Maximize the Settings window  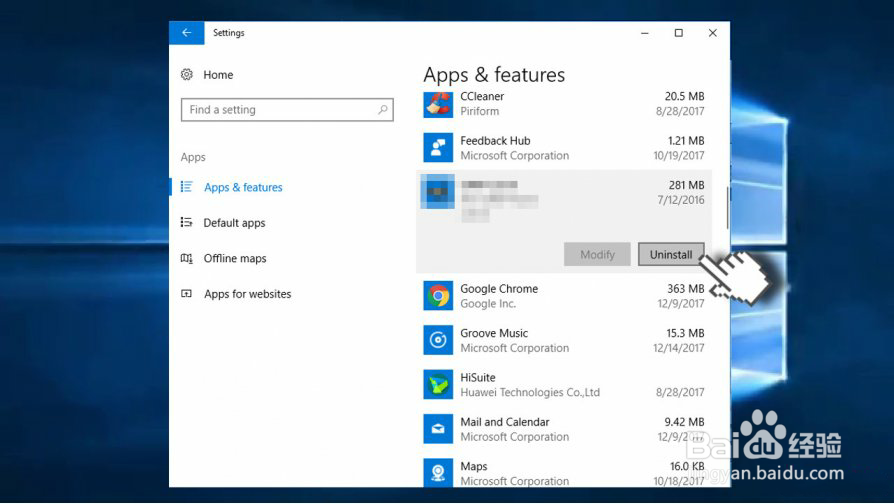click(678, 33)
